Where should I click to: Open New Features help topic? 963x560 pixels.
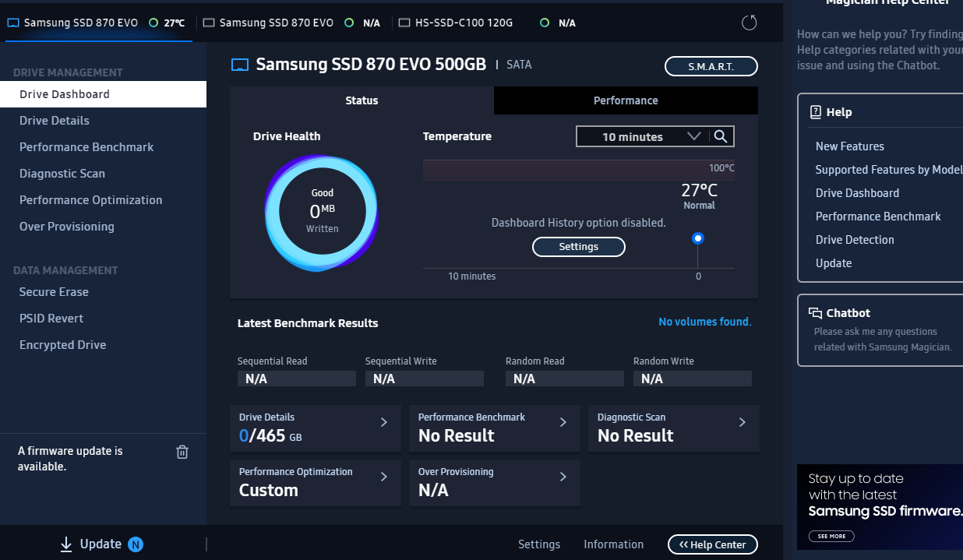point(850,146)
